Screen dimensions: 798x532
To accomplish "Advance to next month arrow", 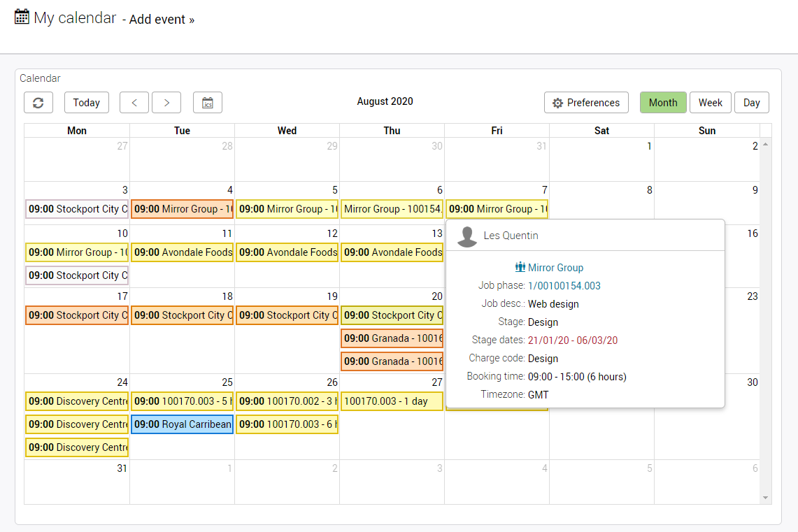I will tap(166, 103).
